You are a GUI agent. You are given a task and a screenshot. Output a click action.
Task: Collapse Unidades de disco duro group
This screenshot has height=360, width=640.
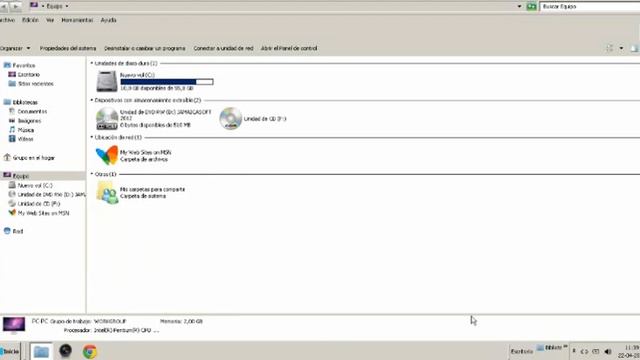(x=92, y=63)
